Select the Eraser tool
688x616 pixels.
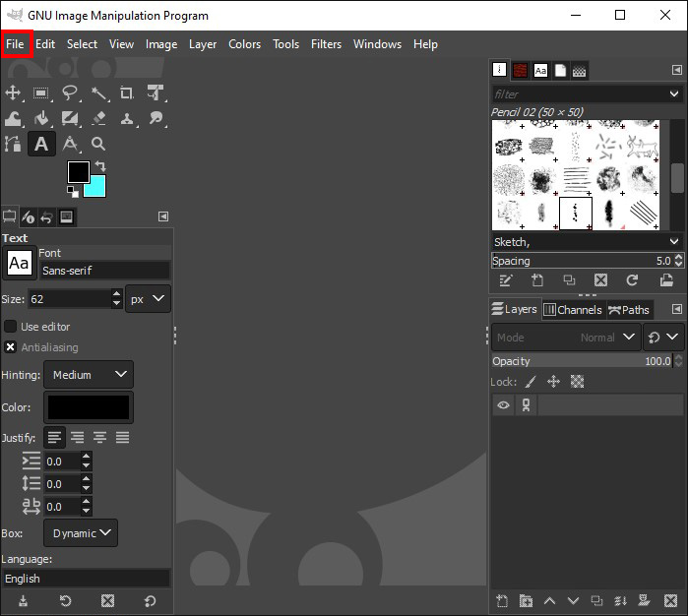tap(98, 119)
